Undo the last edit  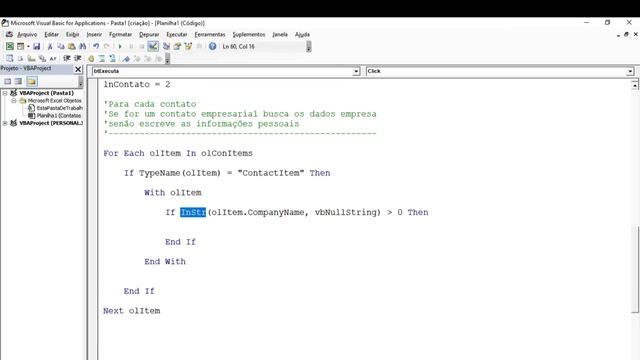click(96, 47)
